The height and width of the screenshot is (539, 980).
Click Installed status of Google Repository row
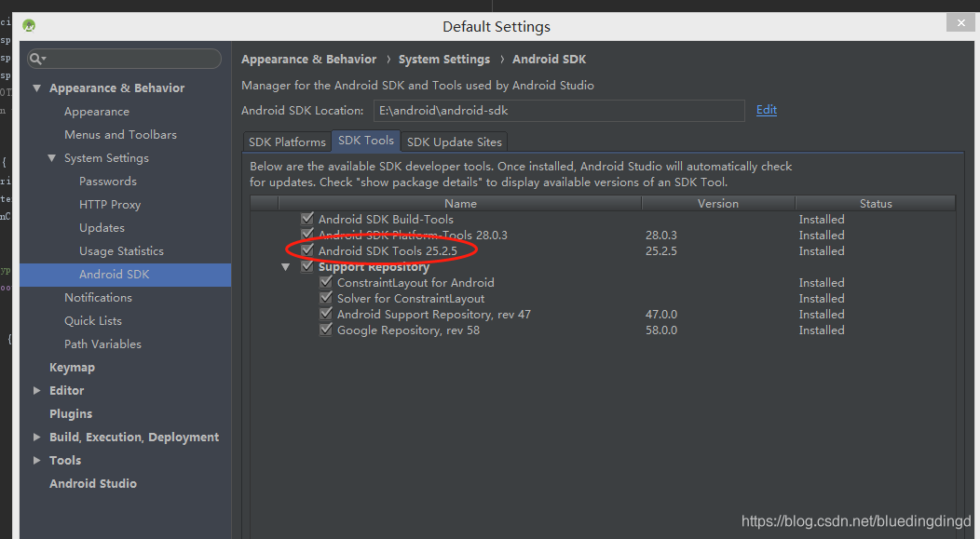(x=822, y=330)
